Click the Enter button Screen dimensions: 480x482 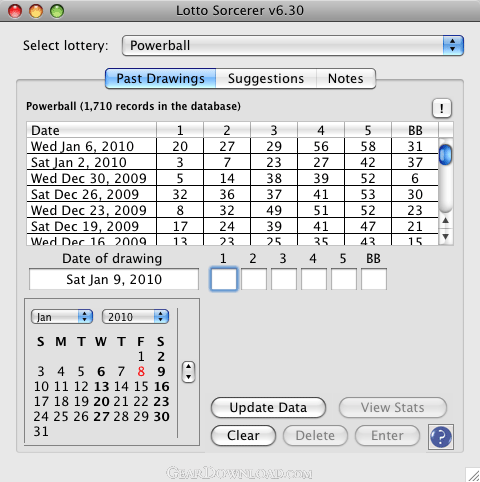coord(387,435)
